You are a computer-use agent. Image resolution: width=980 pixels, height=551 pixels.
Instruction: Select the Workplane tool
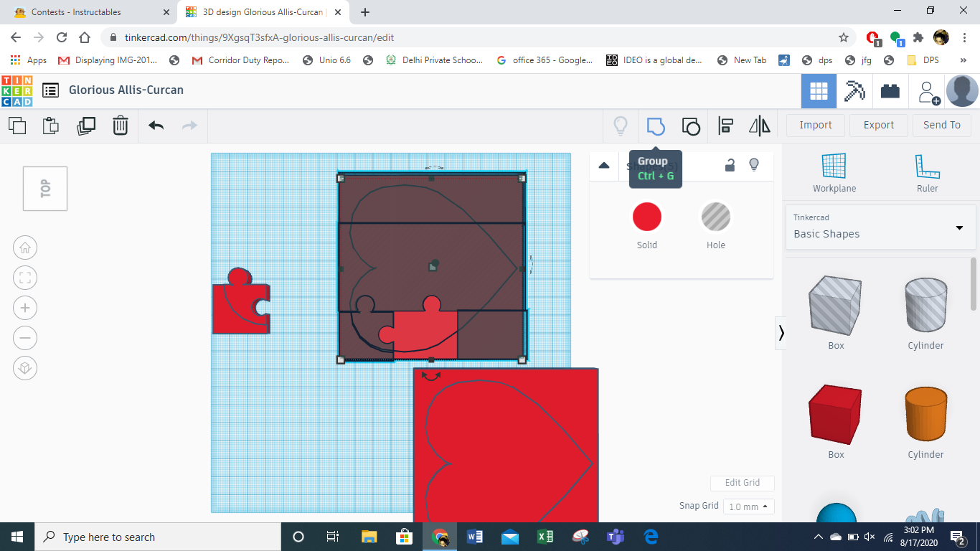[x=834, y=174]
